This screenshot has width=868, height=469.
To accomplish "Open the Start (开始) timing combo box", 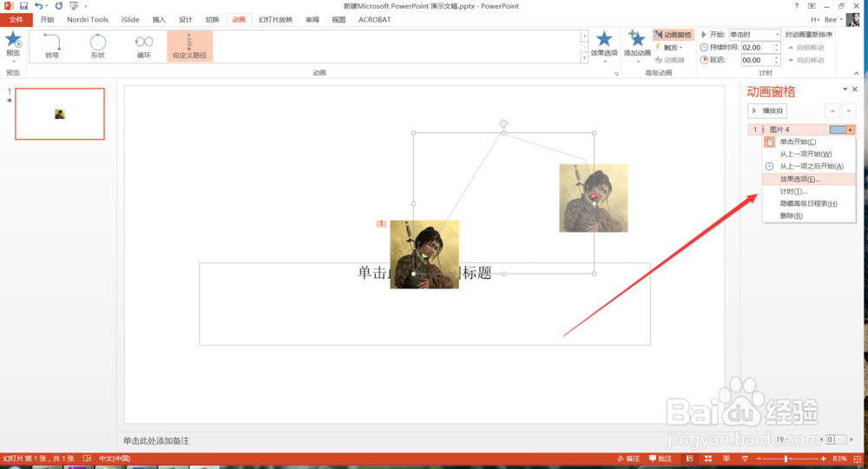I will tap(754, 35).
